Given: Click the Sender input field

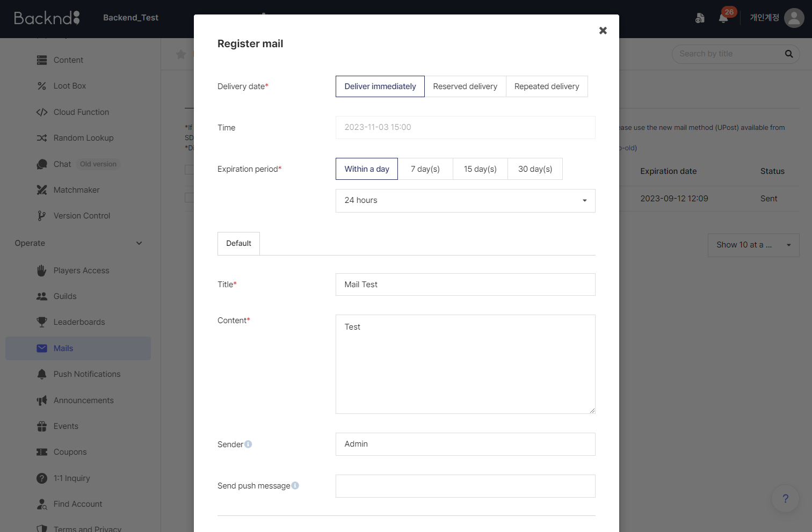Looking at the screenshot, I should 466,444.
